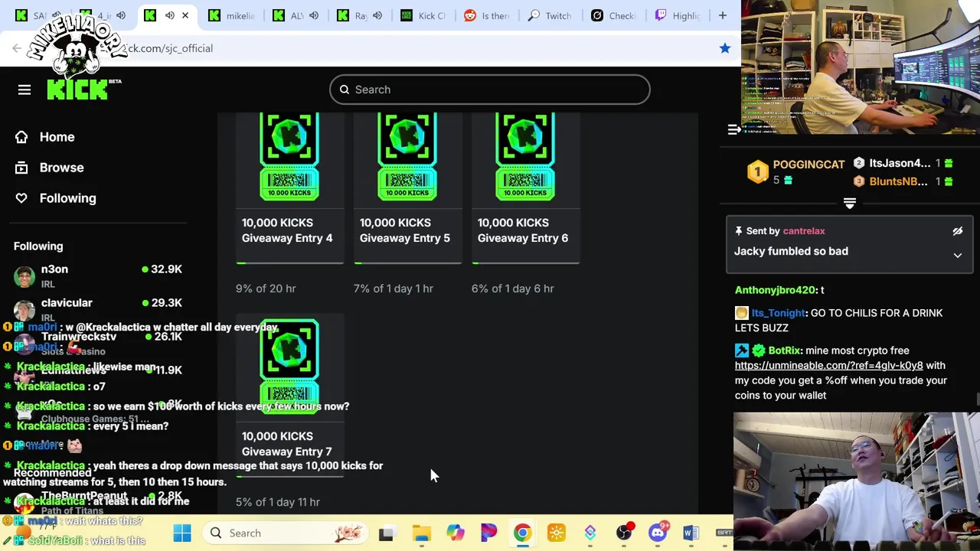
Task: Open the clavicular channel
Action: pos(98,309)
